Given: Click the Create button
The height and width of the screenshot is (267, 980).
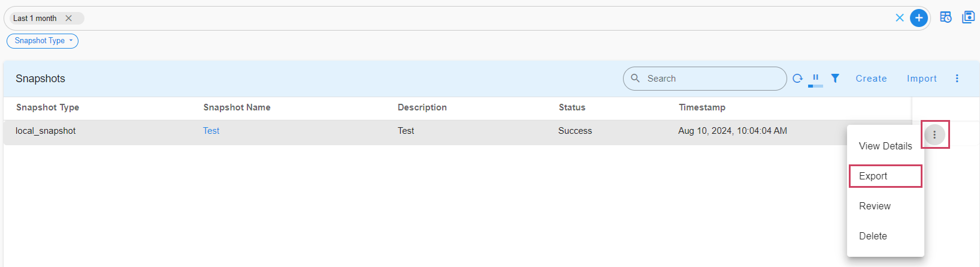Looking at the screenshot, I should pos(871,79).
